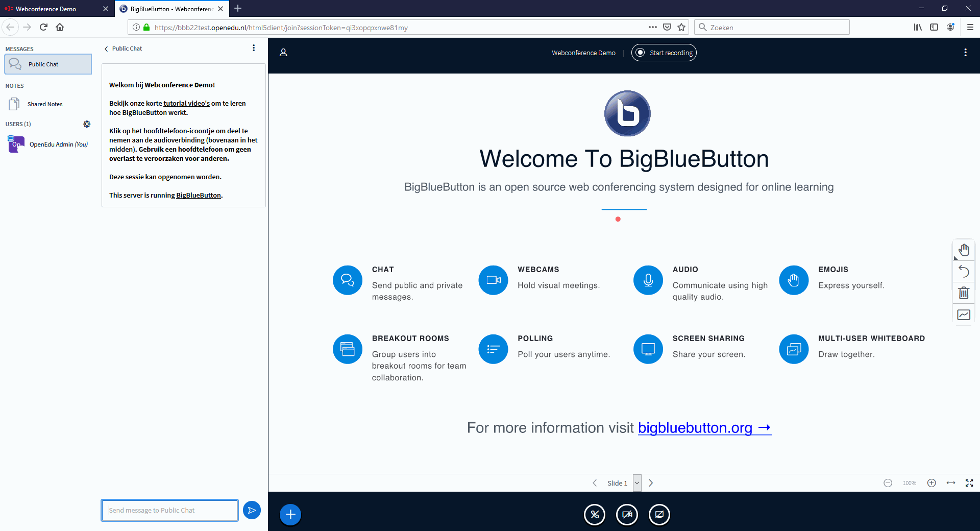
Task: Go to the next slide
Action: tap(651, 483)
